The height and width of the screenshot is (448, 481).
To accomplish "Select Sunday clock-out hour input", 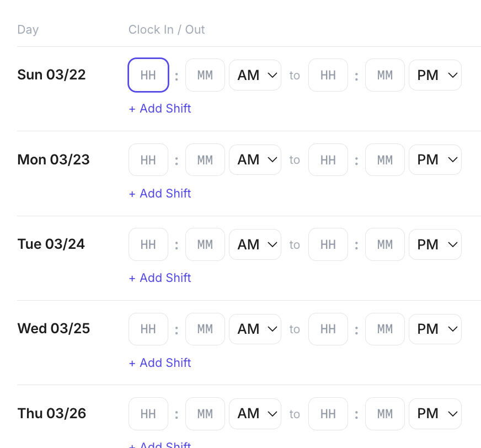I will pos(328,75).
